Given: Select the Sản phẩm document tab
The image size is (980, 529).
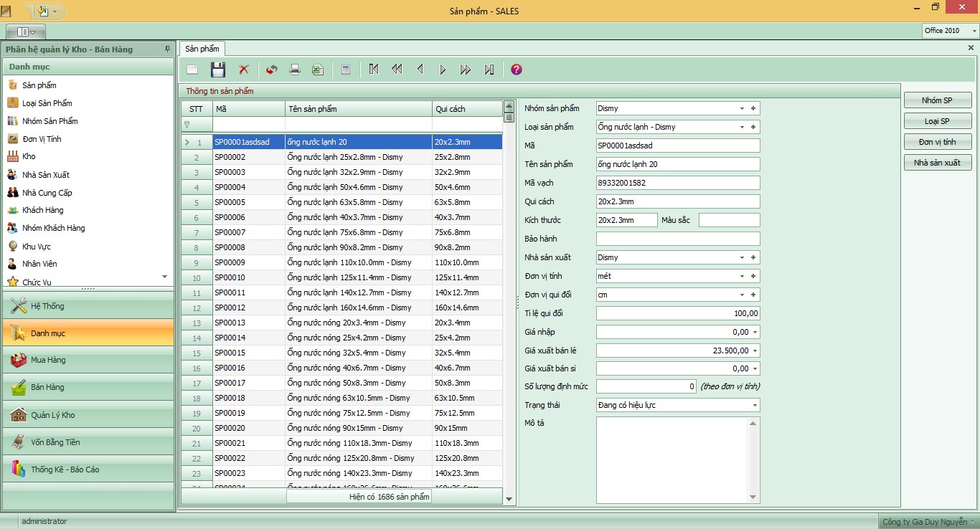Looking at the screenshot, I should point(202,49).
